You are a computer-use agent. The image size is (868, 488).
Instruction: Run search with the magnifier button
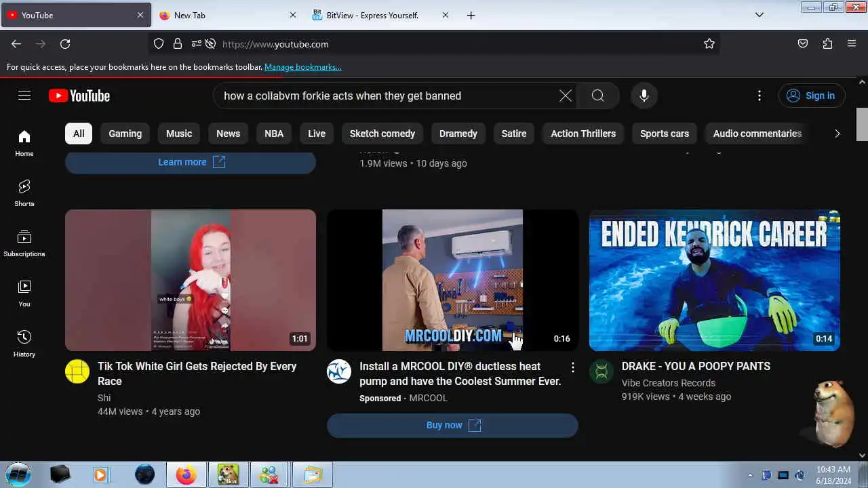tap(597, 96)
